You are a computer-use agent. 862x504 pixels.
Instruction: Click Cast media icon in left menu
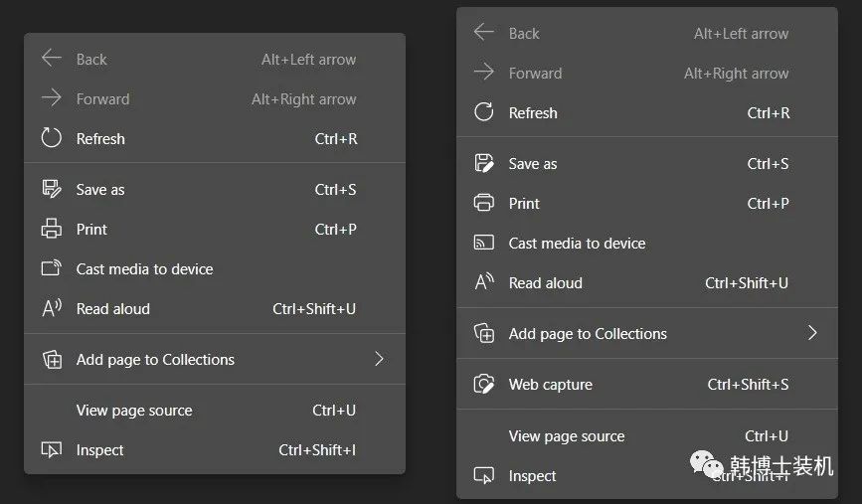tap(52, 268)
